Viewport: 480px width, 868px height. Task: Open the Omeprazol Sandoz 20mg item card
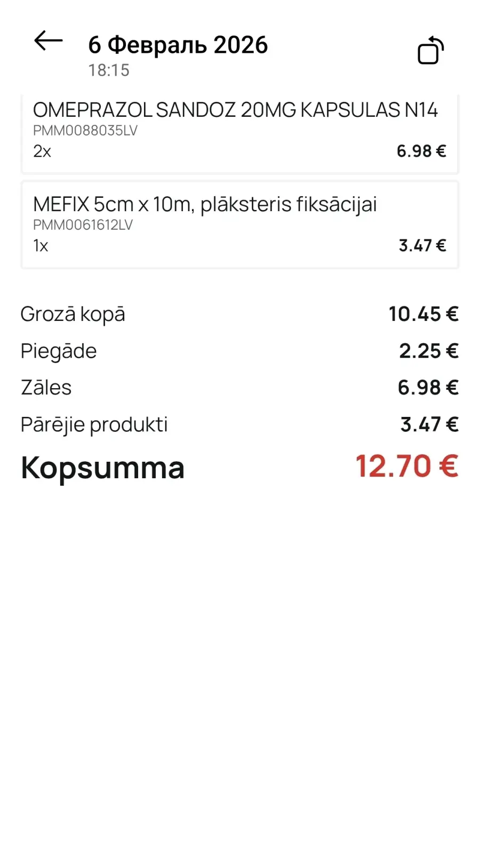[x=235, y=110]
